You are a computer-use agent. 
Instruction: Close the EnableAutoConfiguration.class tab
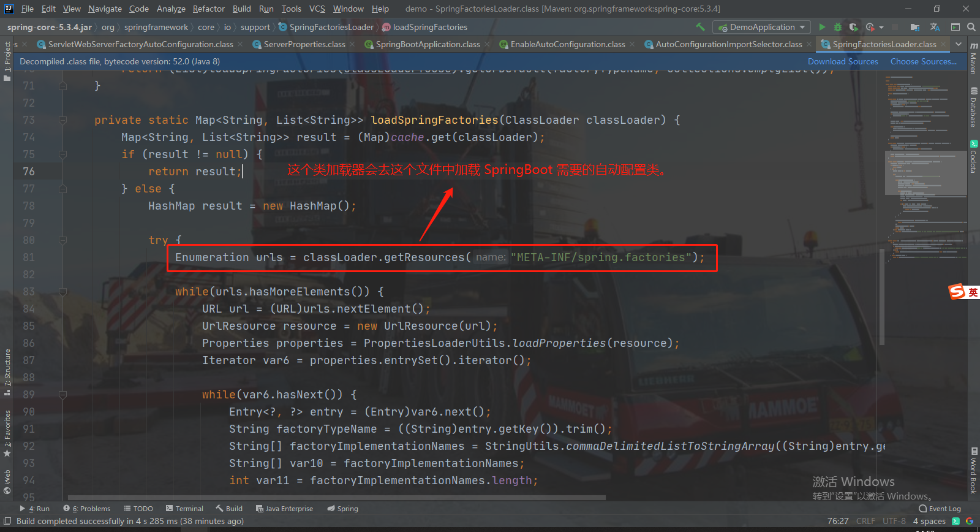pos(632,44)
